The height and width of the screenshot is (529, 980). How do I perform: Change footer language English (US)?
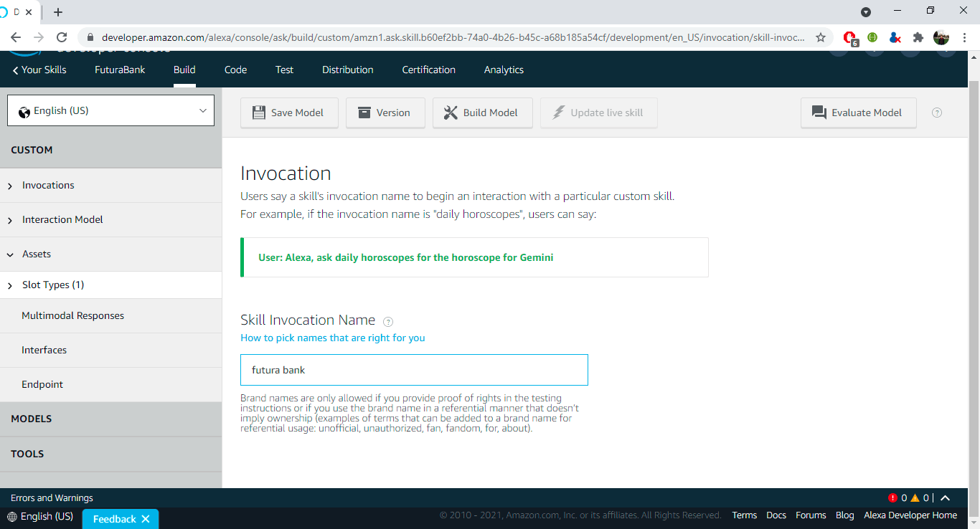click(41, 516)
